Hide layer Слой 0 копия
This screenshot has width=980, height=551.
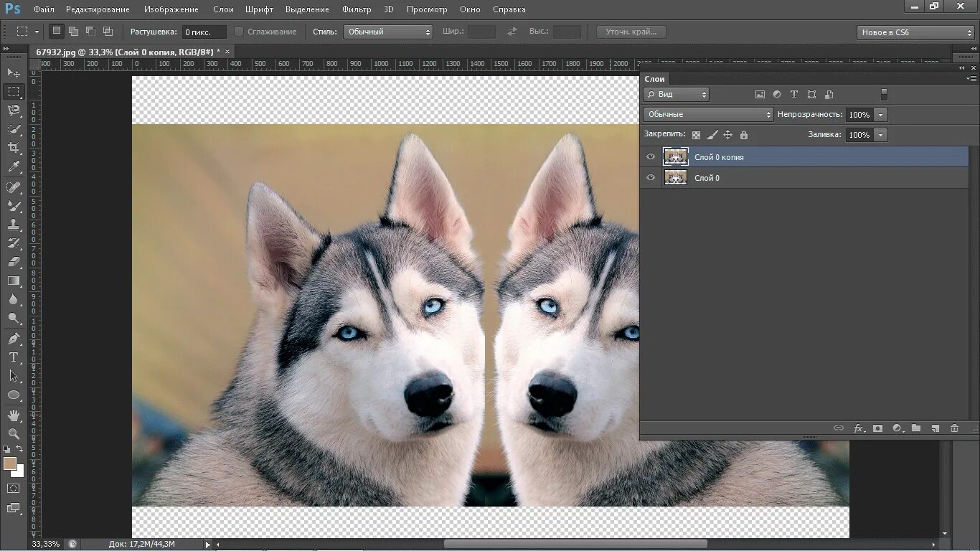(x=651, y=156)
